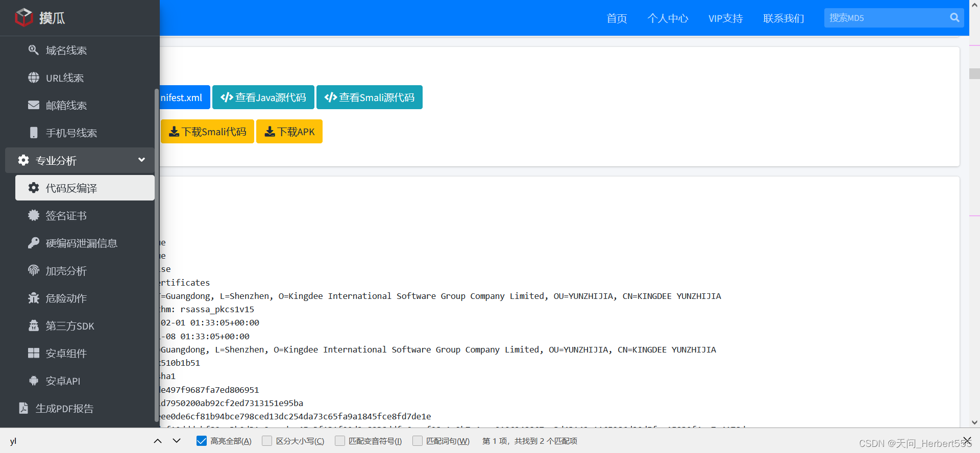The height and width of the screenshot is (453, 980).
Task: Click the search magnifier icon in the header
Action: 954,18
